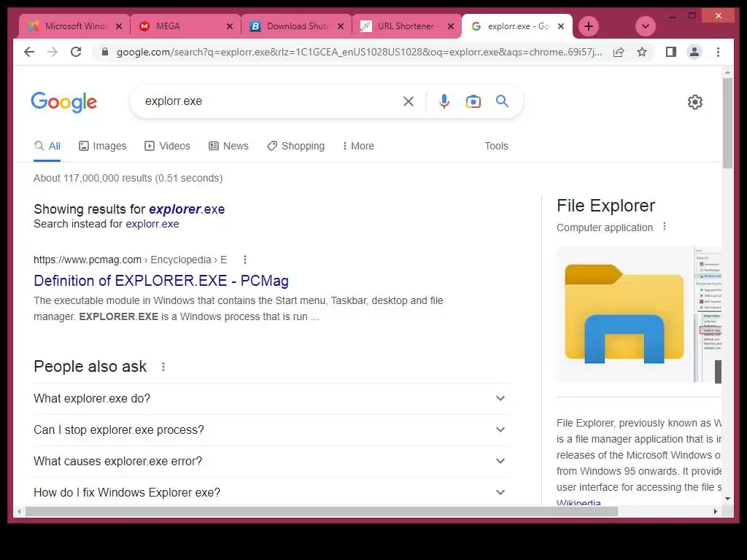
Task: Click the corrected explorer.exe suggestion link
Action: (x=187, y=209)
